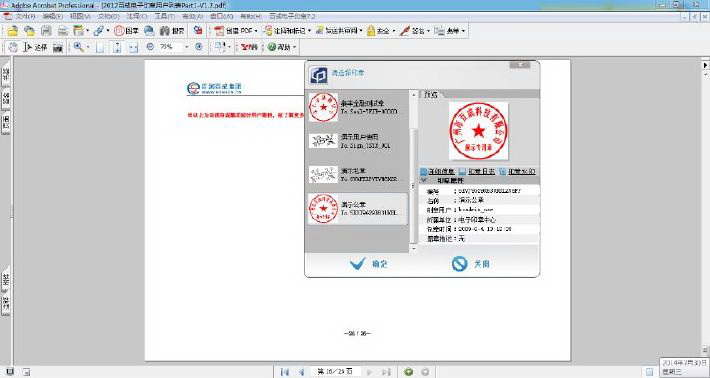
Task: Click the grey next view button
Action: 425,372
